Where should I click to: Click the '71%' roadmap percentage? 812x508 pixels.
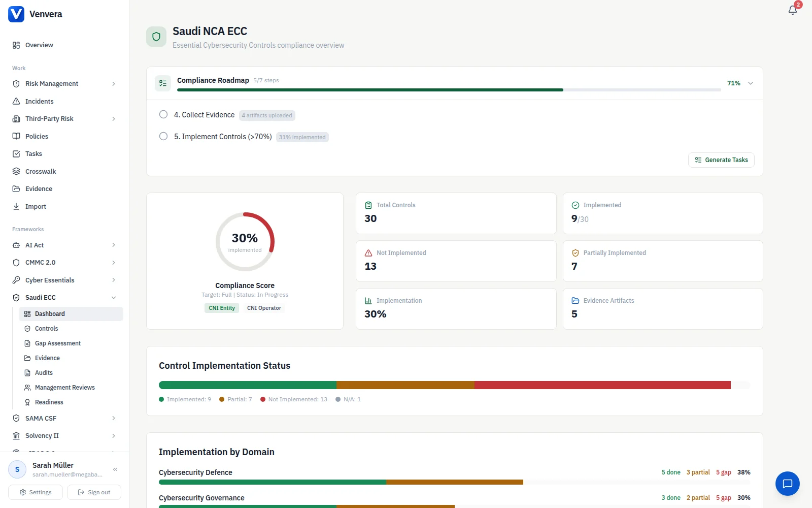734,83
